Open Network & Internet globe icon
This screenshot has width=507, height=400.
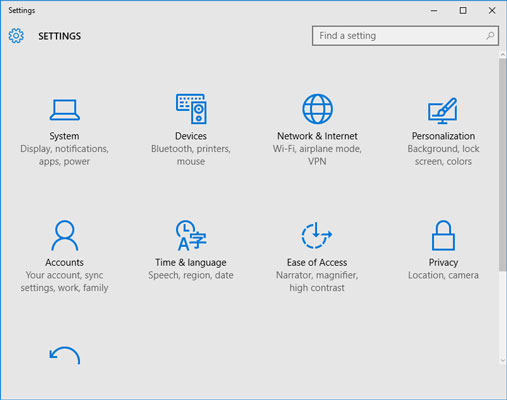tap(317, 109)
